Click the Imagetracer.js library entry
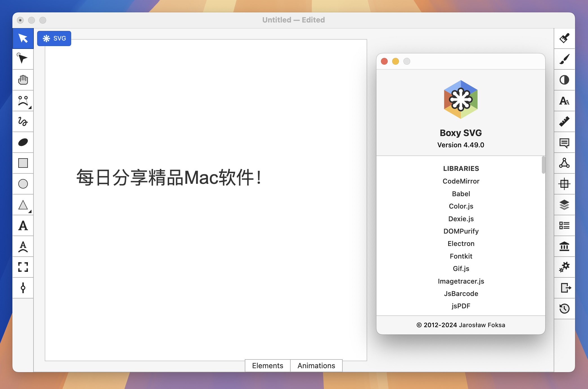Screen dimensions: 588x389 [x=461, y=281]
